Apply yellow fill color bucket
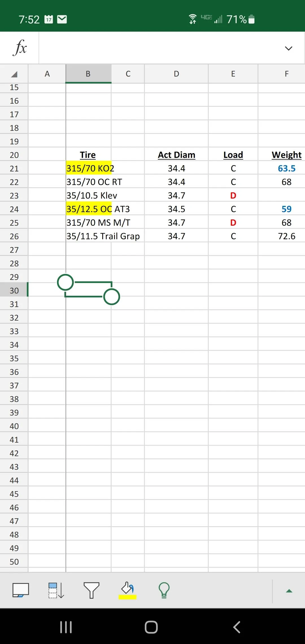 [127, 590]
